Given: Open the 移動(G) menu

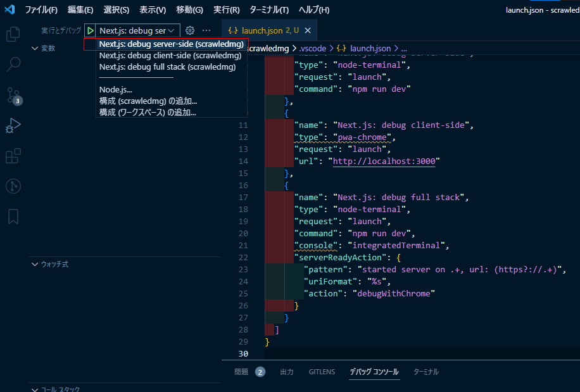Looking at the screenshot, I should click(189, 10).
